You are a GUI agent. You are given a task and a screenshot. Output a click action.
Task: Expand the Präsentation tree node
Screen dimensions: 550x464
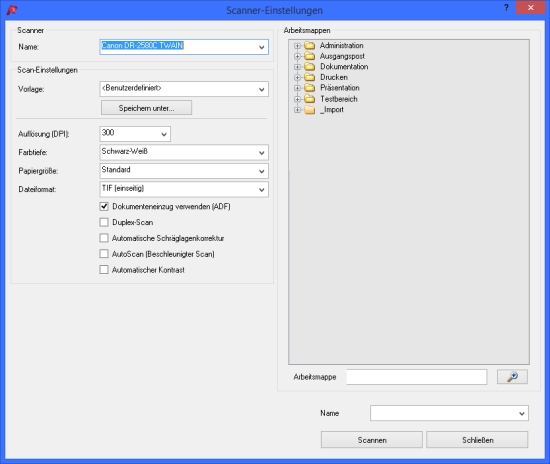pos(297,88)
